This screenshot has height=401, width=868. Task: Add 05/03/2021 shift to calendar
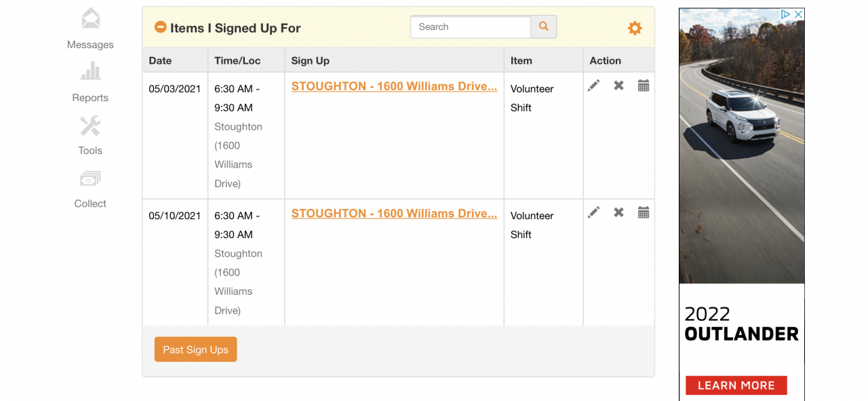[x=644, y=85]
